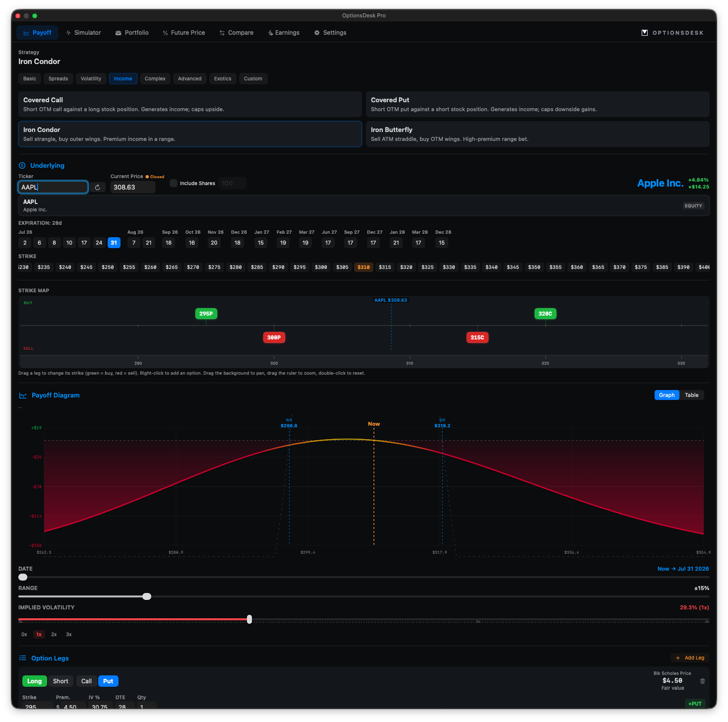Open the Simulator tab
Image resolution: width=728 pixels, height=722 pixels.
[83, 33]
